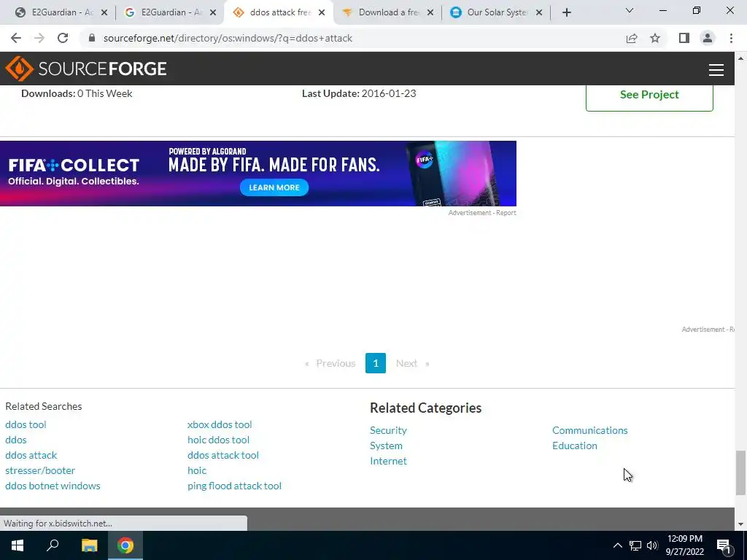
Task: Go back using the browser back arrow
Action: click(x=16, y=38)
